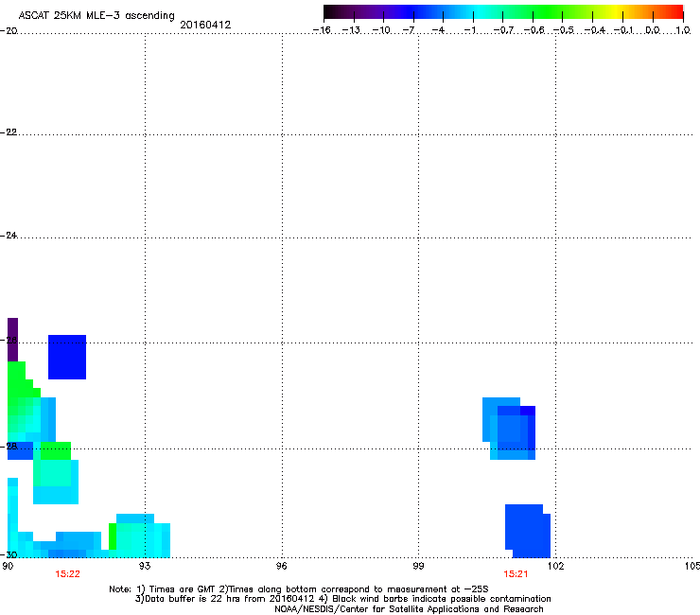Click the latitude label -24
This screenshot has width=700, height=615.
pos(9,236)
